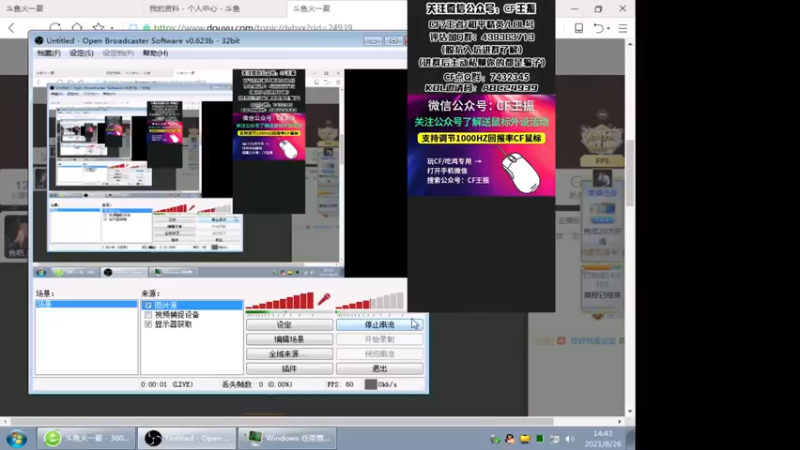Viewport: 800px width, 450px height.
Task: Click the 退出 button
Action: click(380, 368)
